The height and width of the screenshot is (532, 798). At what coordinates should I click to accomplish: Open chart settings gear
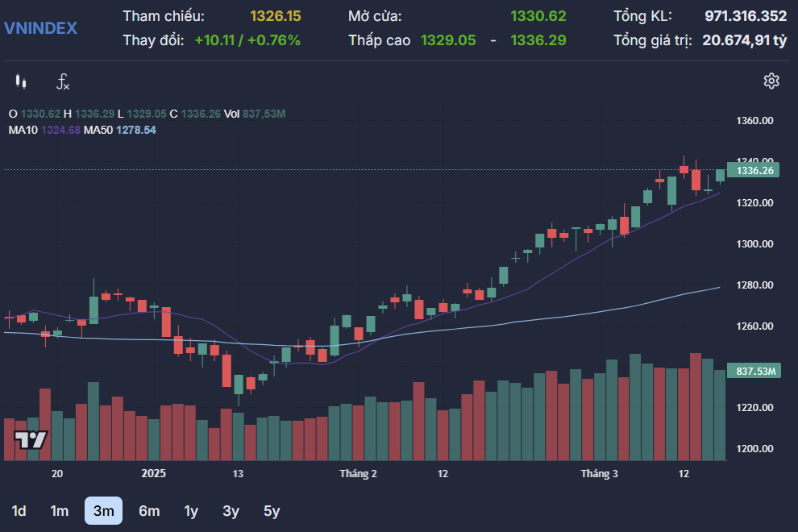point(771,81)
